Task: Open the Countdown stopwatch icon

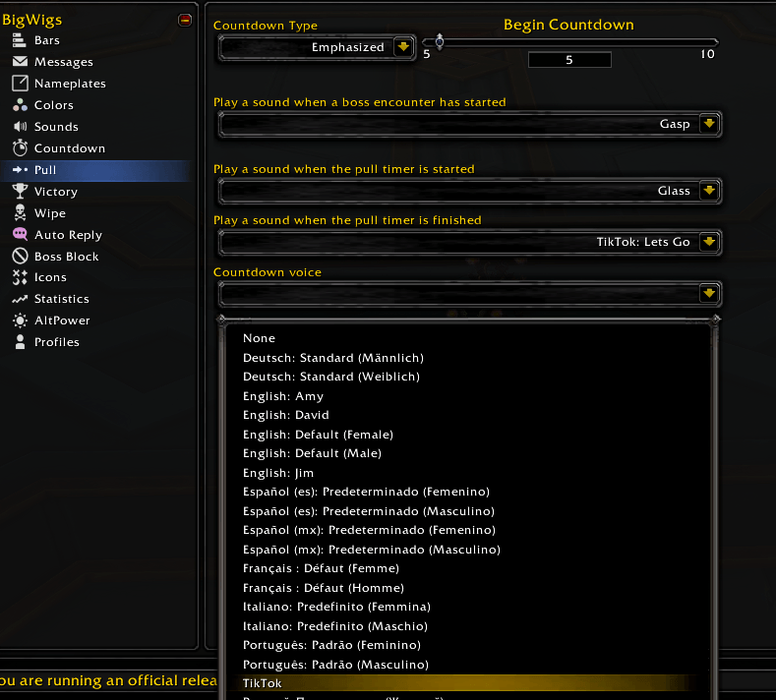Action: pos(20,147)
